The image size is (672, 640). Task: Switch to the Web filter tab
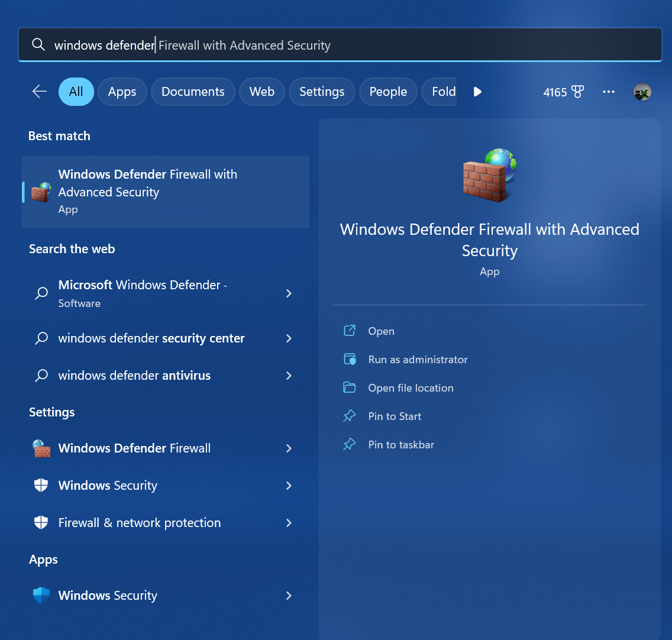pos(262,91)
